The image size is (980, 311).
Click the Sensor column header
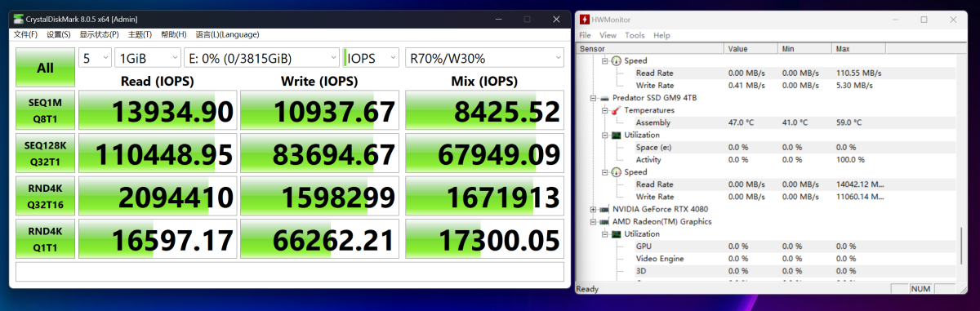click(x=650, y=49)
